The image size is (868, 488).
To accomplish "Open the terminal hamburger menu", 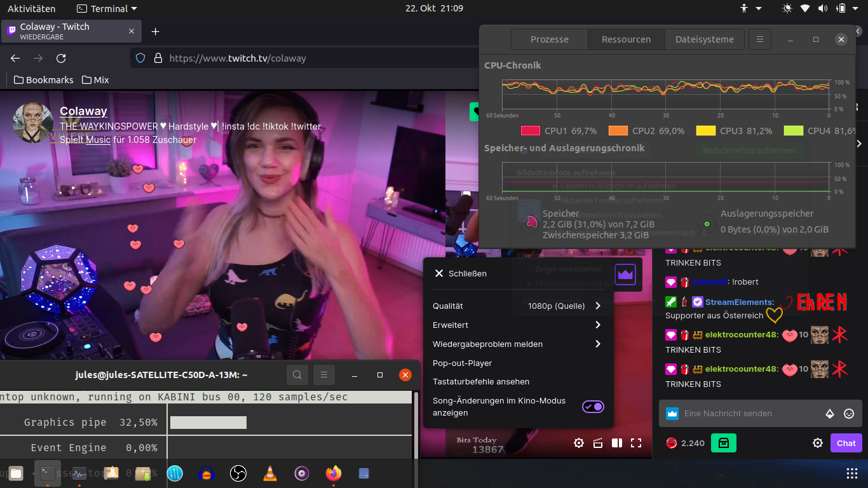I will pyautogui.click(x=324, y=375).
